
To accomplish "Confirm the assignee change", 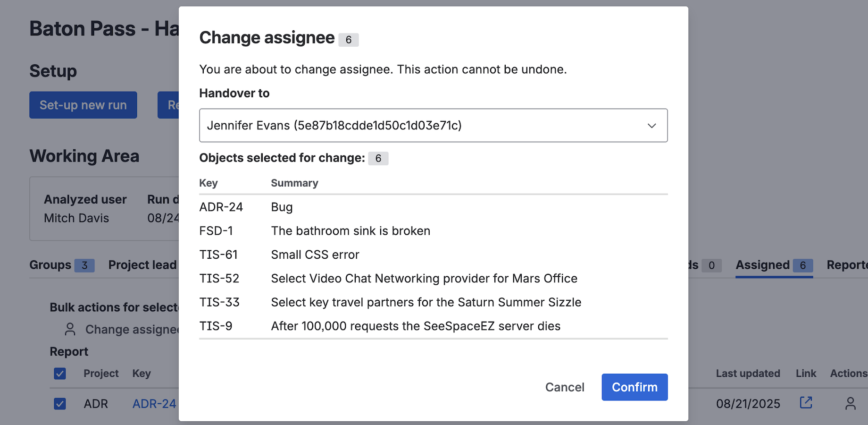I will (634, 387).
